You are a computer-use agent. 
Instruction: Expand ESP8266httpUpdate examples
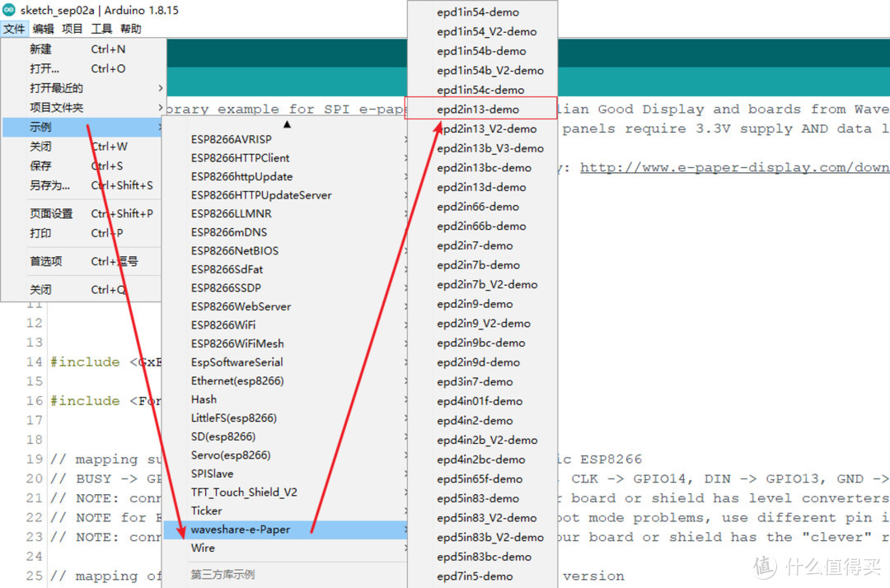pyautogui.click(x=285, y=176)
